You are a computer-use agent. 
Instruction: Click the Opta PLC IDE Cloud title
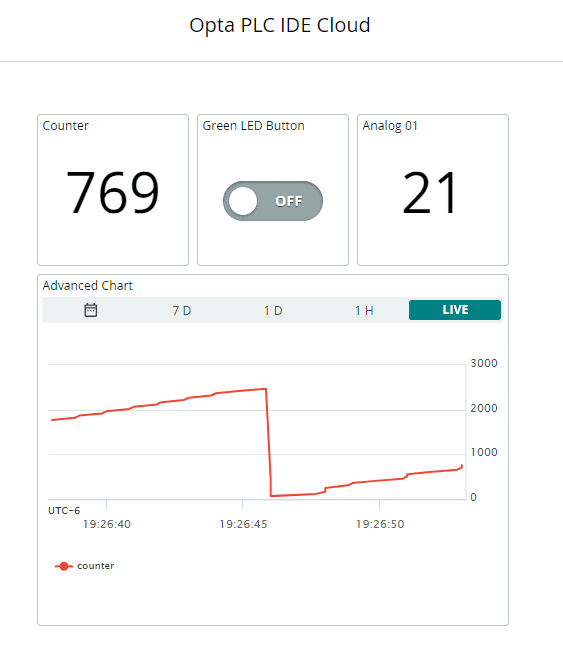tap(280, 25)
